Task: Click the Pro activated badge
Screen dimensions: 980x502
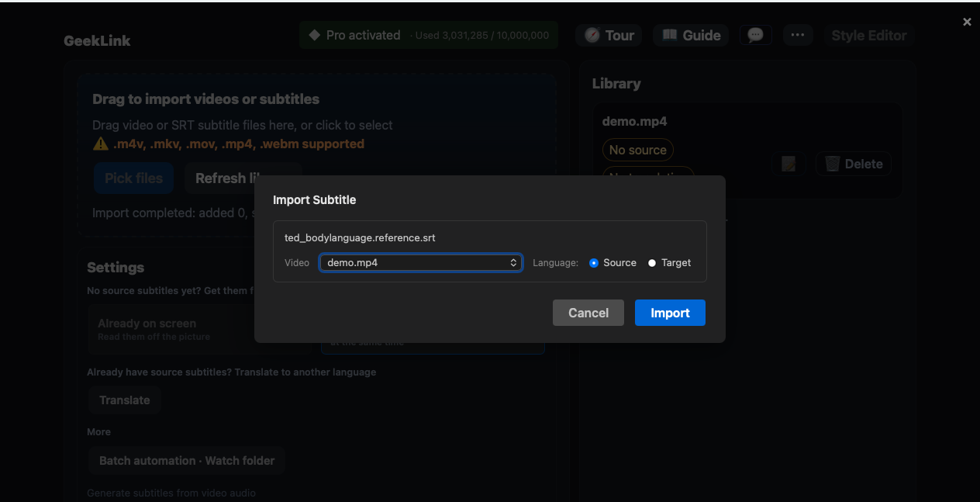Action: click(429, 35)
